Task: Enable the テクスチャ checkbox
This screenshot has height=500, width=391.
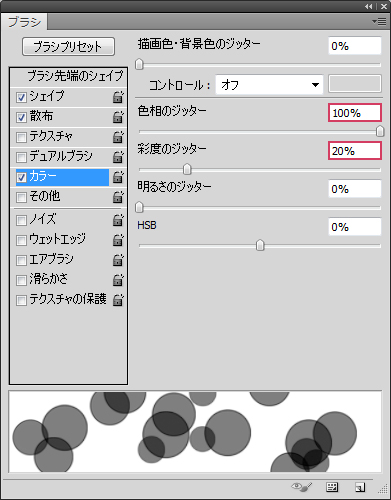Action: coord(21,137)
